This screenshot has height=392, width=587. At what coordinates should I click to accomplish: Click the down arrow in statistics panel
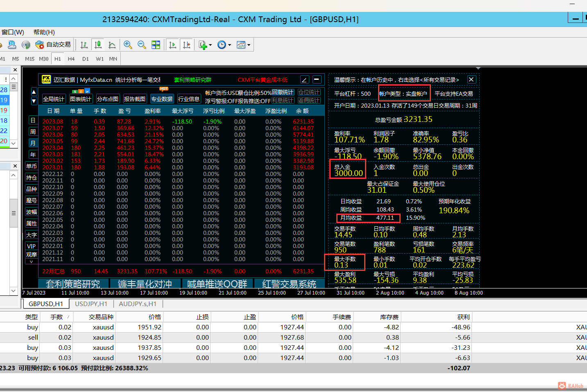point(34,101)
